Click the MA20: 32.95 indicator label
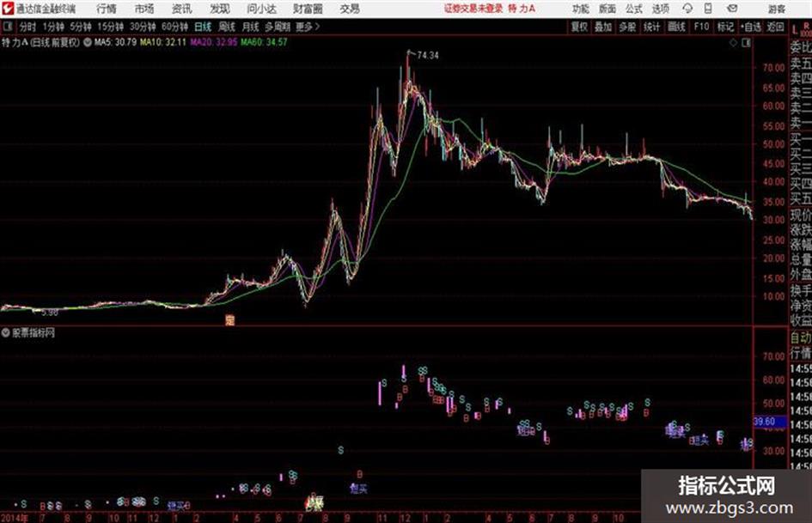 pyautogui.click(x=214, y=42)
